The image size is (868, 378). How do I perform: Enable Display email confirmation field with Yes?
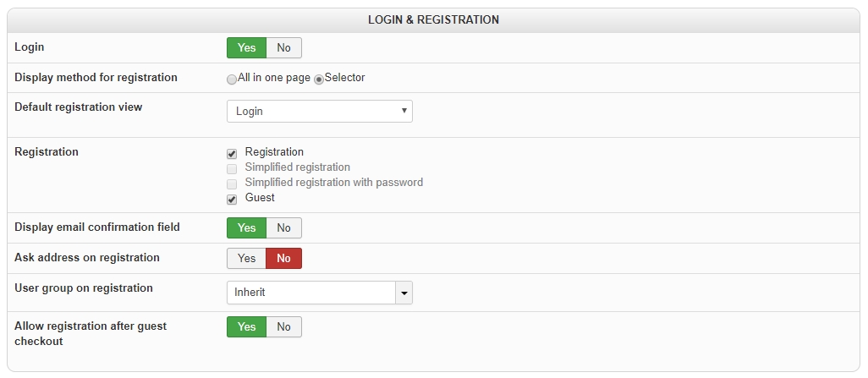point(246,228)
